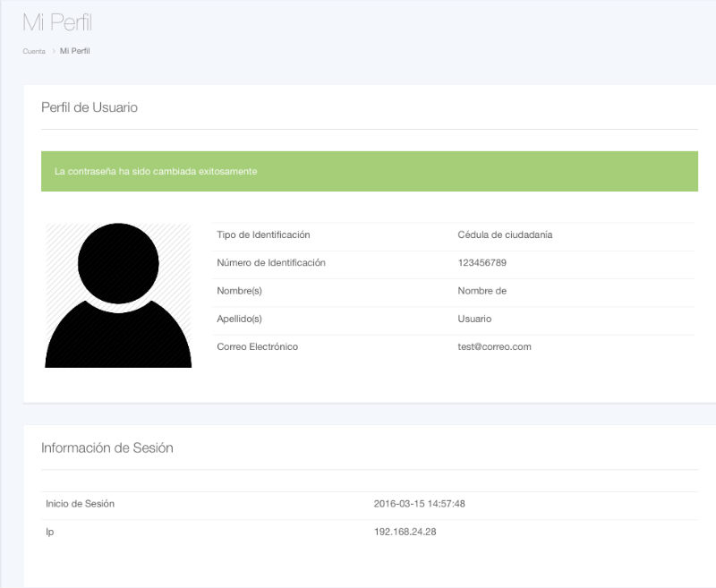The height and width of the screenshot is (588, 716).
Task: Select the Nombre de value text
Action: click(x=482, y=291)
